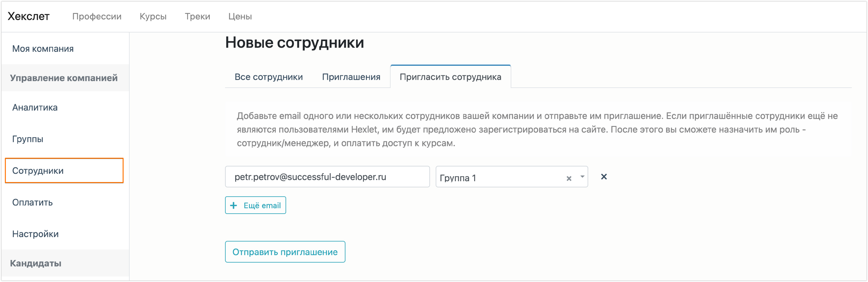
Task: Select Сотрудники in sidebar
Action: pos(64,171)
